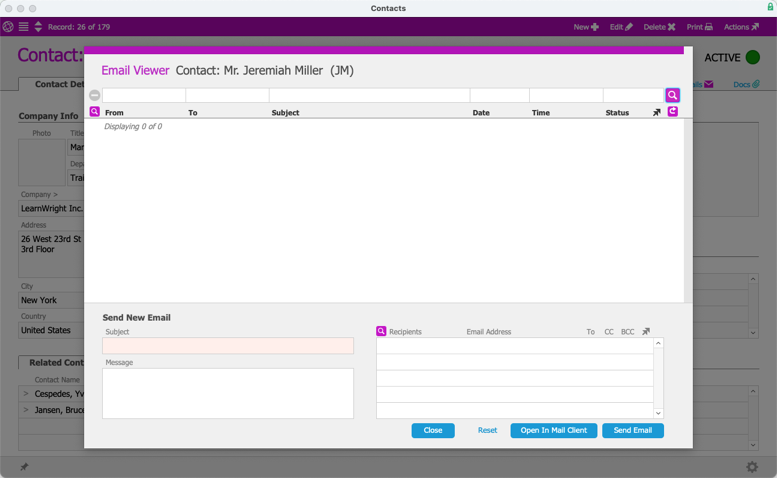Click the Status filter field

pyautogui.click(x=634, y=95)
